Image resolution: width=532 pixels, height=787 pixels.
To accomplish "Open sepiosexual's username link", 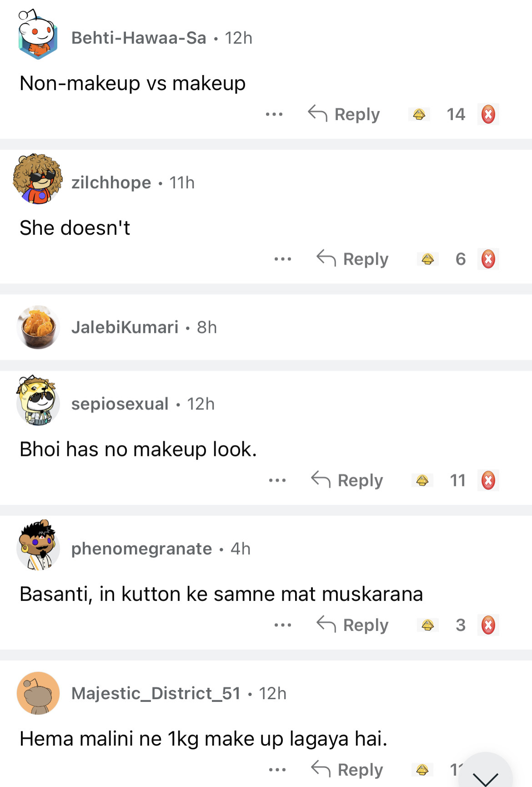I will click(x=120, y=404).
